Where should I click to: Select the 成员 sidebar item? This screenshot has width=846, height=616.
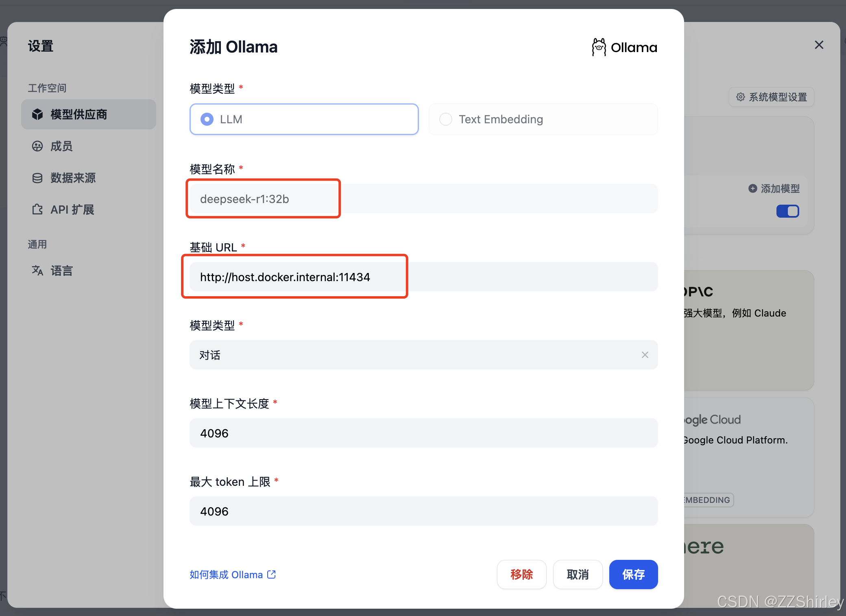(62, 146)
